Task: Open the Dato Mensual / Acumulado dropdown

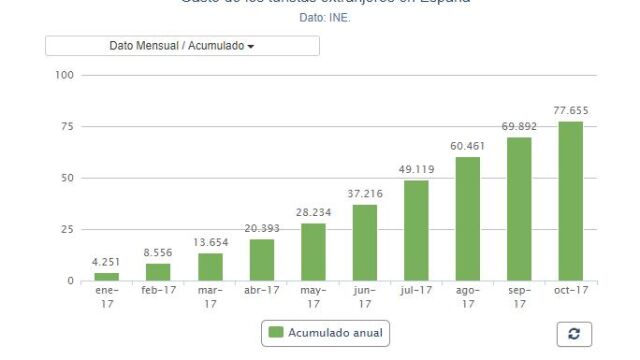Action: click(182, 46)
